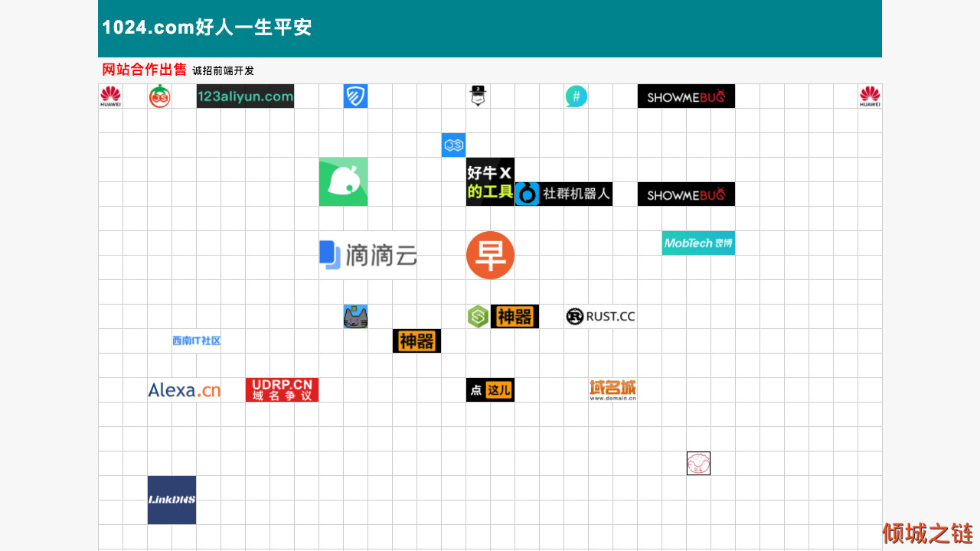Open the 123aliyun.com banner
The image size is (980, 551).
point(245,96)
